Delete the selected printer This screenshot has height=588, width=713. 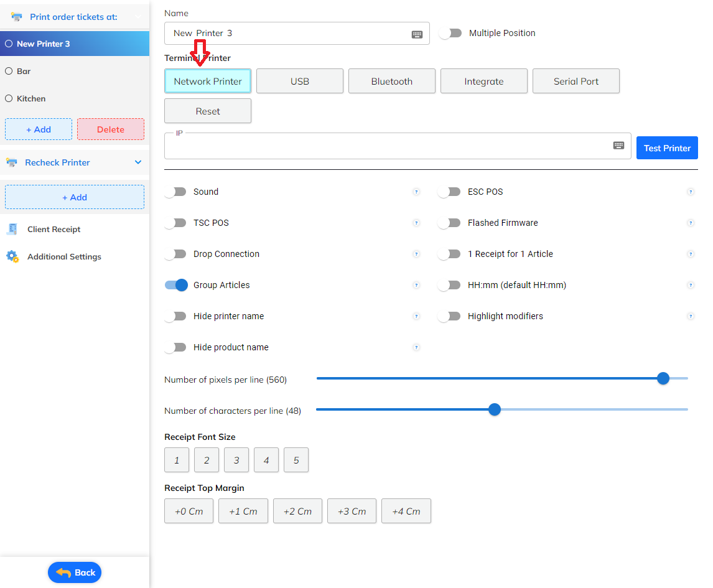pos(111,129)
